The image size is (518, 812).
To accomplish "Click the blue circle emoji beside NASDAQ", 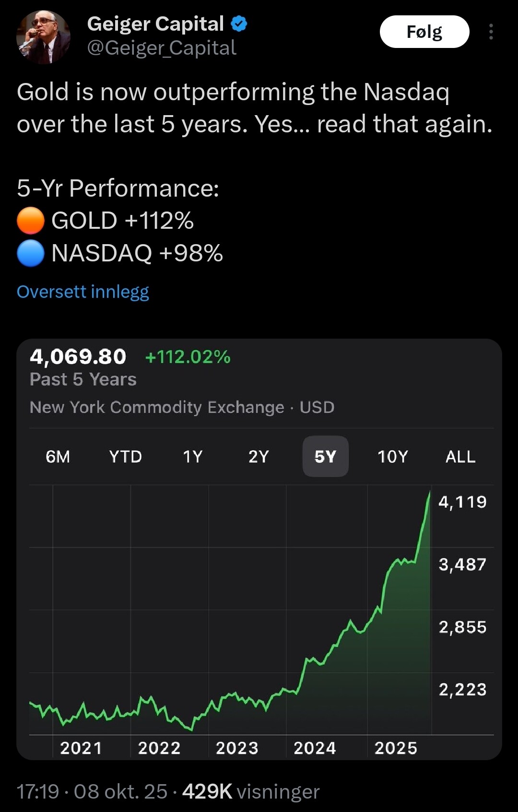I will point(31,253).
